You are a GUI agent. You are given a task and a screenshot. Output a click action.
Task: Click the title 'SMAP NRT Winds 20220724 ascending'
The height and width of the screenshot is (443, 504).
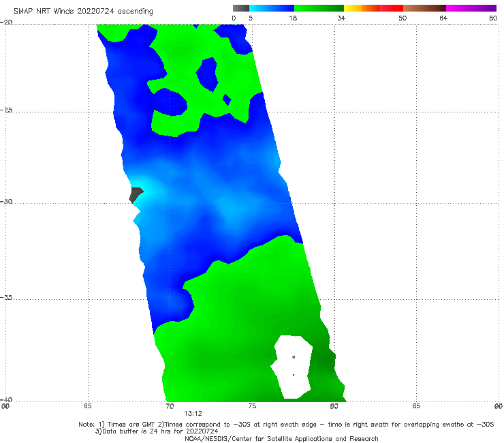[x=83, y=11]
